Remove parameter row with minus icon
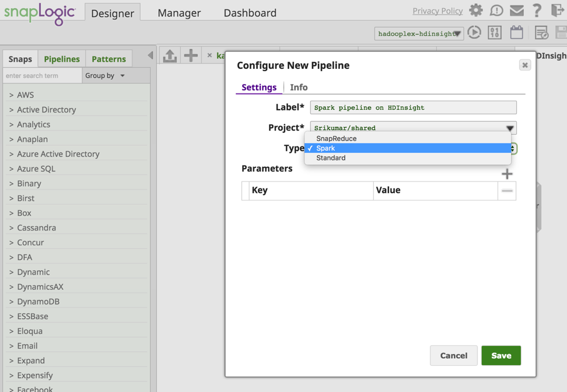Viewport: 567px width, 392px height. tap(507, 191)
